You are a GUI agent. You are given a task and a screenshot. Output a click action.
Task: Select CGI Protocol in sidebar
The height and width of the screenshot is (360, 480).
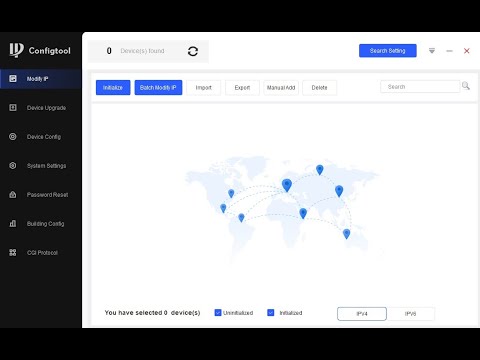pyautogui.click(x=41, y=253)
